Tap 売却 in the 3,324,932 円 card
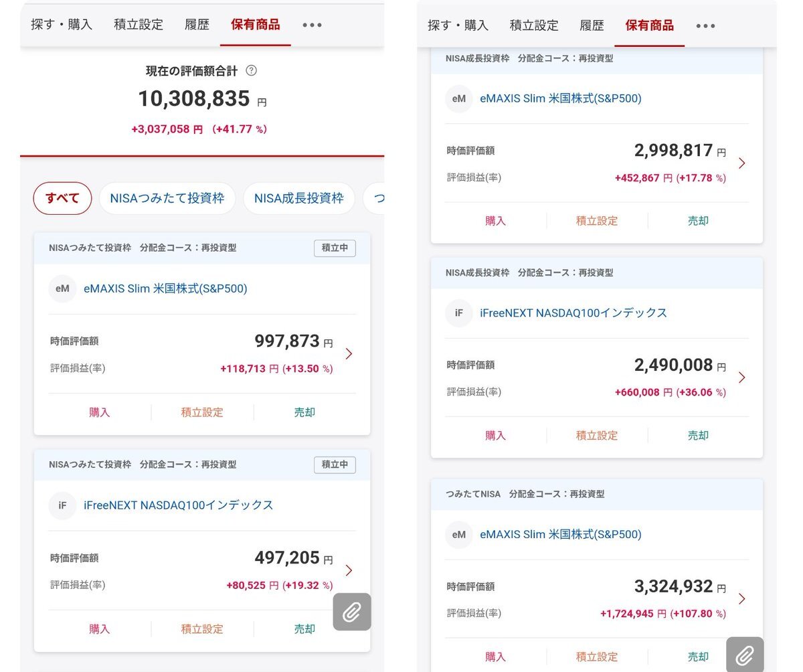 click(x=698, y=657)
